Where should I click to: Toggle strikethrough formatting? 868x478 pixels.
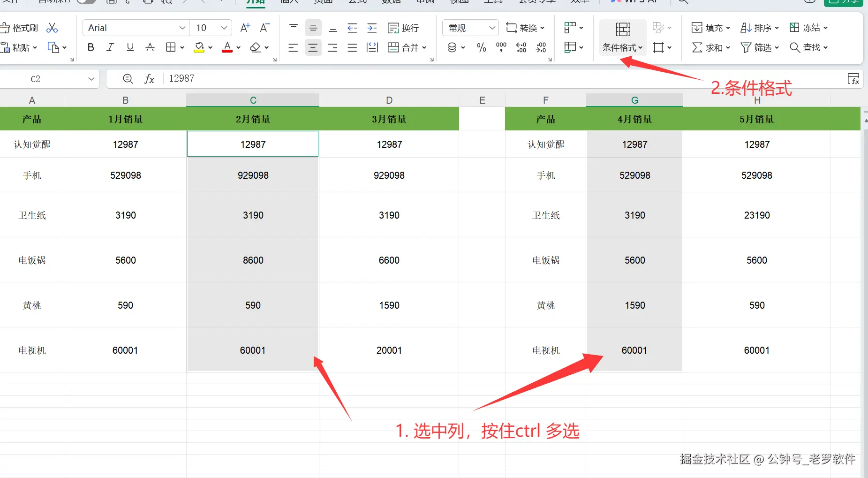(150, 47)
